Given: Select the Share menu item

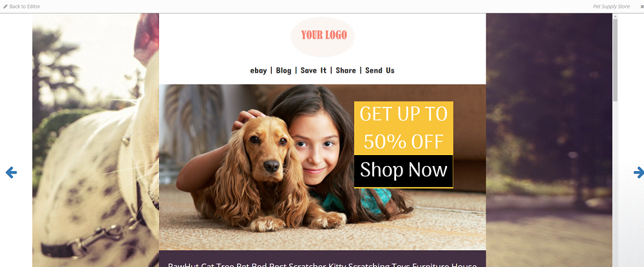Looking at the screenshot, I should pyautogui.click(x=346, y=71).
